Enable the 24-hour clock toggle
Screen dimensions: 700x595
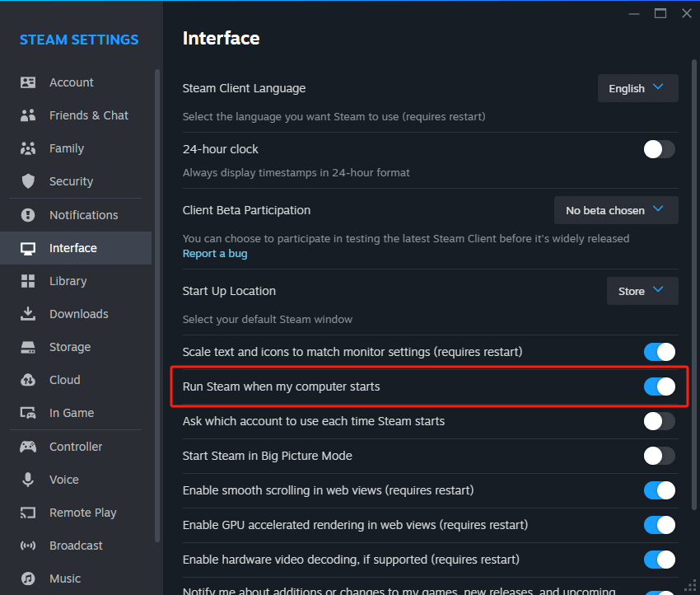(659, 149)
